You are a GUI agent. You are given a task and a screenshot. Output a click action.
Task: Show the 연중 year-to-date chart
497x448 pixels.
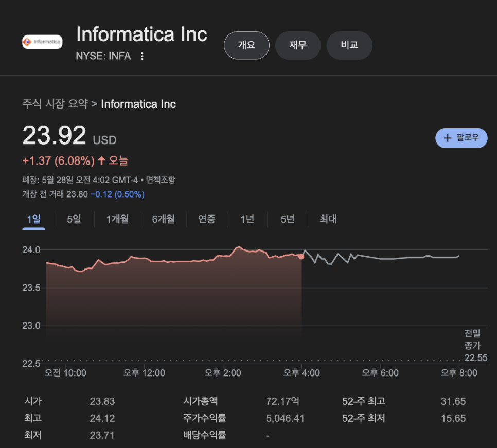tap(207, 219)
